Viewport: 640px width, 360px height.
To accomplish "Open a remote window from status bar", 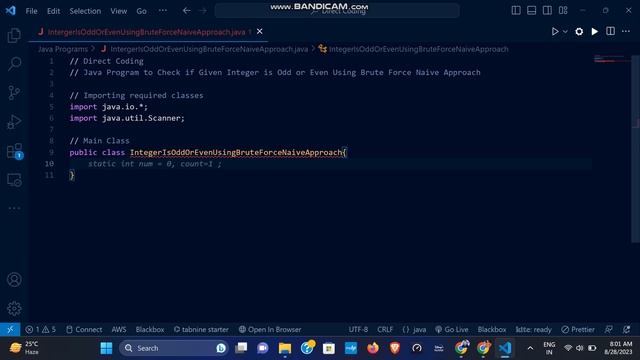I will [x=10, y=329].
